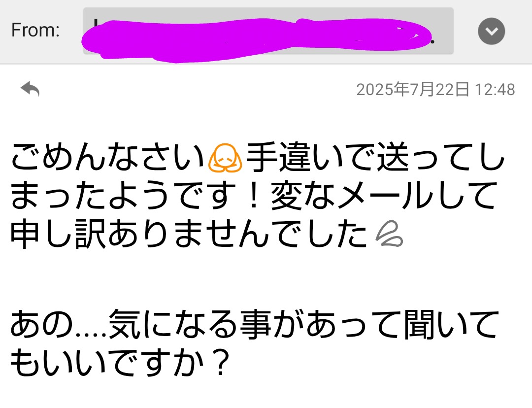
Task: Select the word 聞いて in the message
Action: tap(451, 325)
